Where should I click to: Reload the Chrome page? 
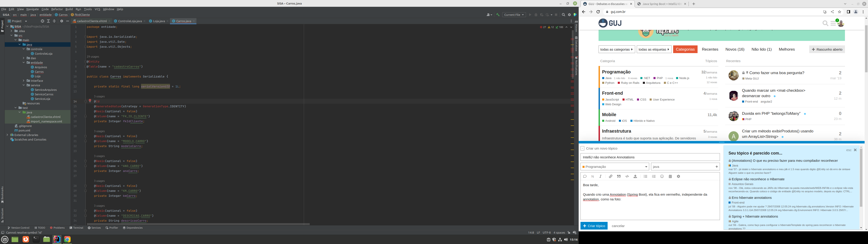(x=598, y=12)
